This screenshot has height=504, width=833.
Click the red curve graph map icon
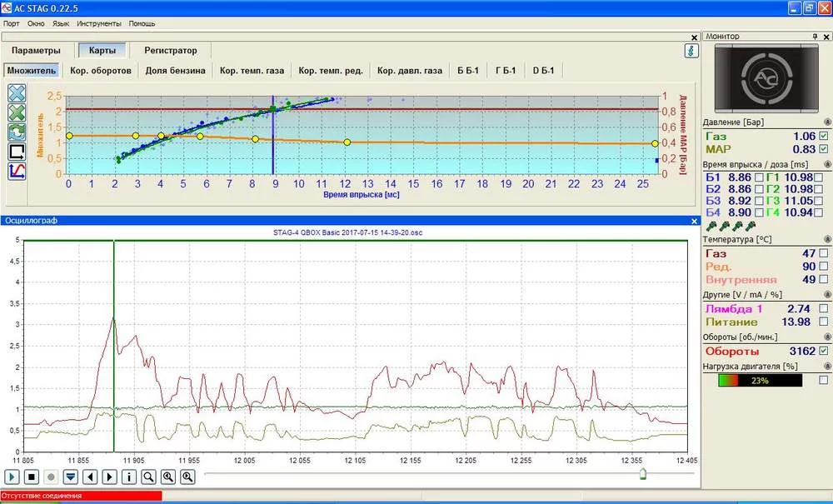17,171
